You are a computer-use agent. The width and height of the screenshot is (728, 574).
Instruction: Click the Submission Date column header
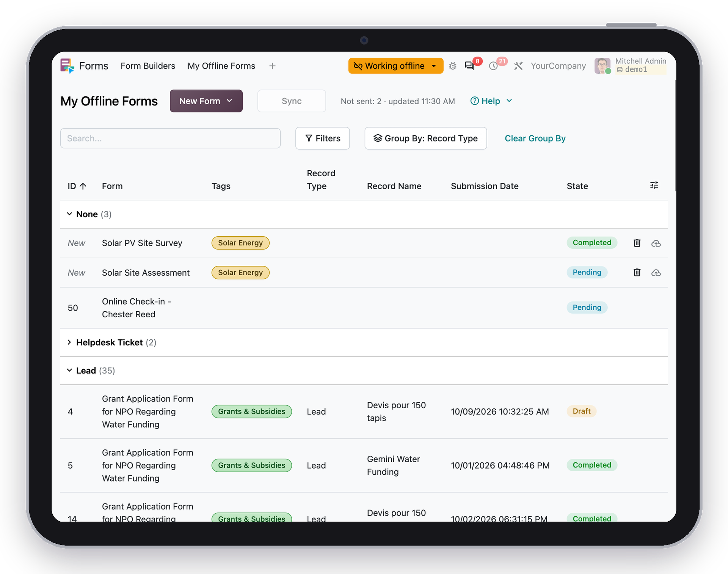[x=484, y=186]
